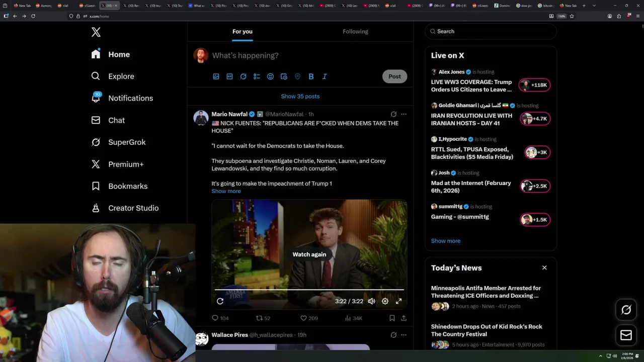Open Shinedown Drops Out news story
Screen dimensions: 644x362
point(491,335)
